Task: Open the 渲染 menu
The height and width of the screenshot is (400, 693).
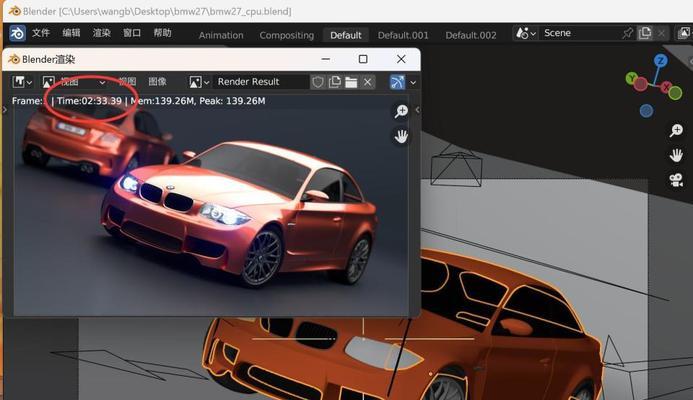Action: [x=101, y=33]
